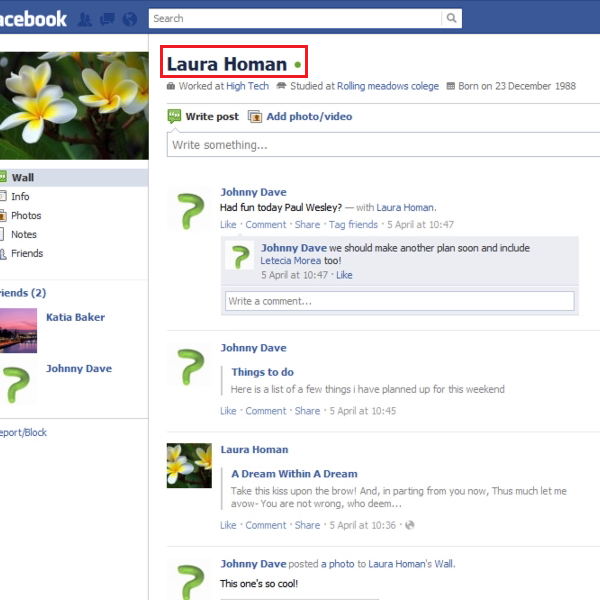Viewport: 600px width, 600px height.
Task: Like the Paul Wesley post
Action: pyautogui.click(x=228, y=225)
